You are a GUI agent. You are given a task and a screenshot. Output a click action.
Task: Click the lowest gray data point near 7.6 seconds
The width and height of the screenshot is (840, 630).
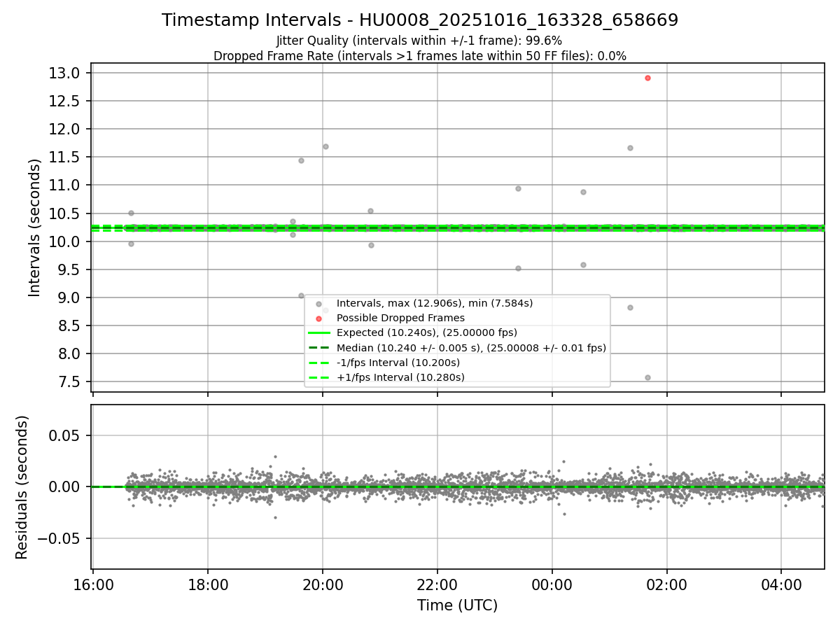point(647,377)
